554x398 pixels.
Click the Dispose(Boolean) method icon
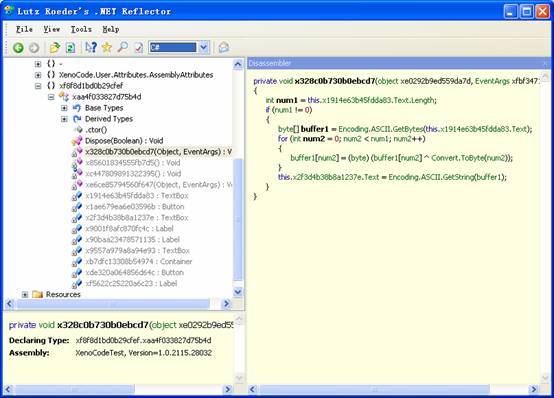pyautogui.click(x=77, y=141)
